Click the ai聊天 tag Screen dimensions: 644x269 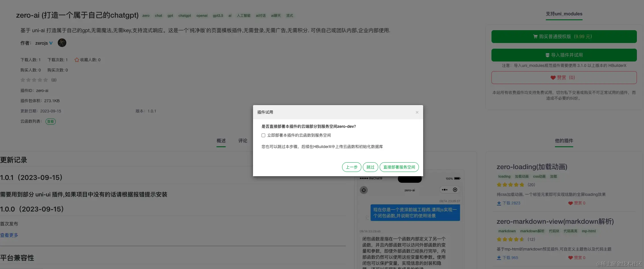276,16
